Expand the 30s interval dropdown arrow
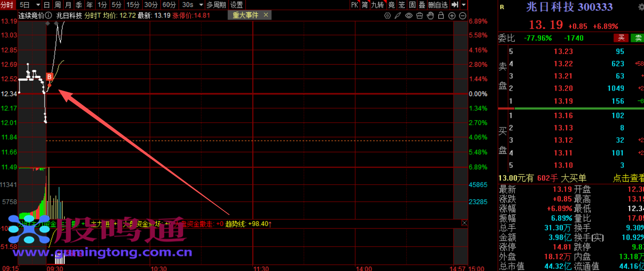 coord(201,5)
